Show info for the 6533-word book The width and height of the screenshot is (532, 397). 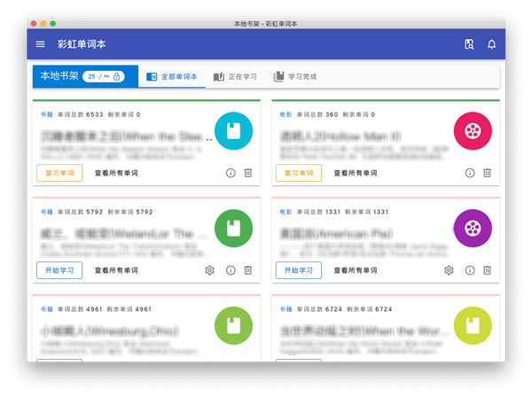[x=231, y=173]
